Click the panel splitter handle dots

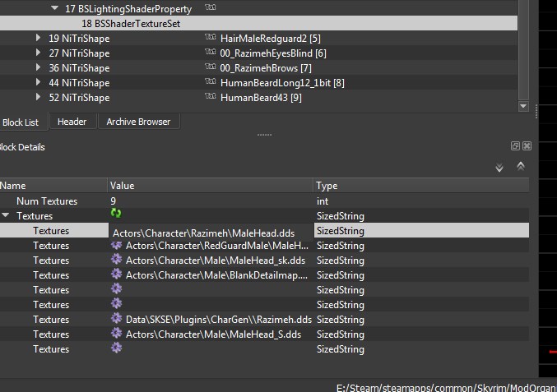coord(264,135)
